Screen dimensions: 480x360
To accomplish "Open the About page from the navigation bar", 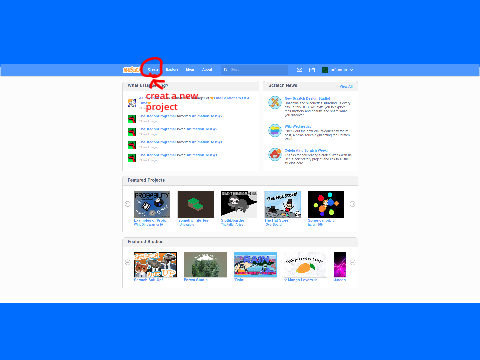I will click(207, 70).
